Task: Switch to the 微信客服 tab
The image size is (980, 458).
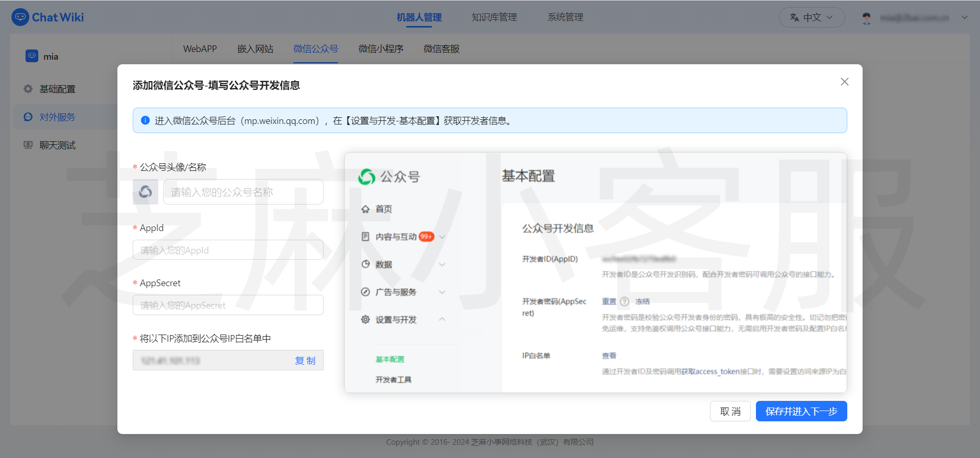Action: (x=442, y=49)
